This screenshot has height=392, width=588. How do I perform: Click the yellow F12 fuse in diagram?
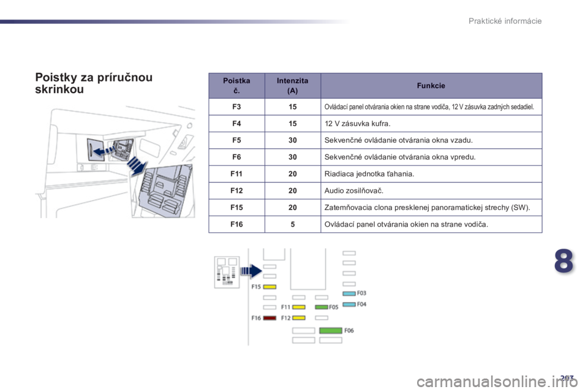[299, 318]
